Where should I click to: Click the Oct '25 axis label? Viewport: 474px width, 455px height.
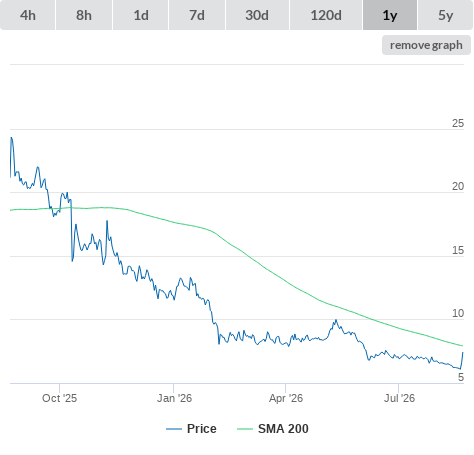click(59, 398)
